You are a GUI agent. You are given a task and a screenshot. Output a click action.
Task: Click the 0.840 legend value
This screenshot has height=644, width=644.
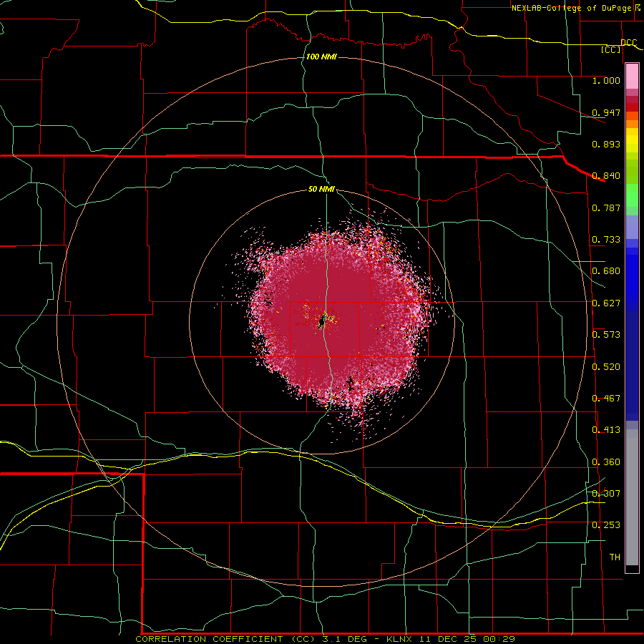pyautogui.click(x=606, y=176)
